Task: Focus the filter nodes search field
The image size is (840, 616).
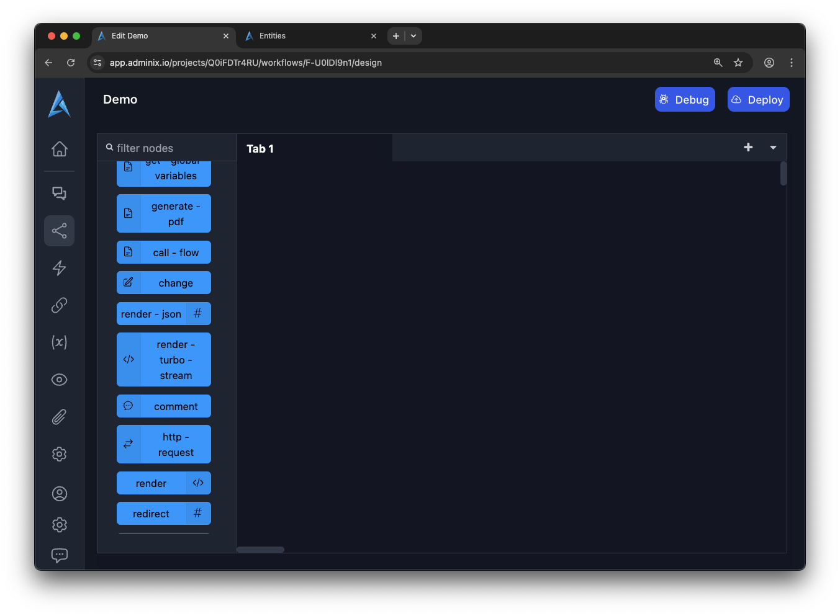Action: tap(168, 148)
